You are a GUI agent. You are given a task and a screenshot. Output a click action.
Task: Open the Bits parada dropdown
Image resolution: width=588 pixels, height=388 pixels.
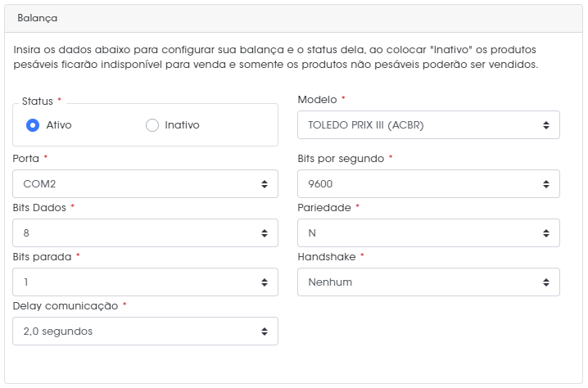pyautogui.click(x=145, y=282)
